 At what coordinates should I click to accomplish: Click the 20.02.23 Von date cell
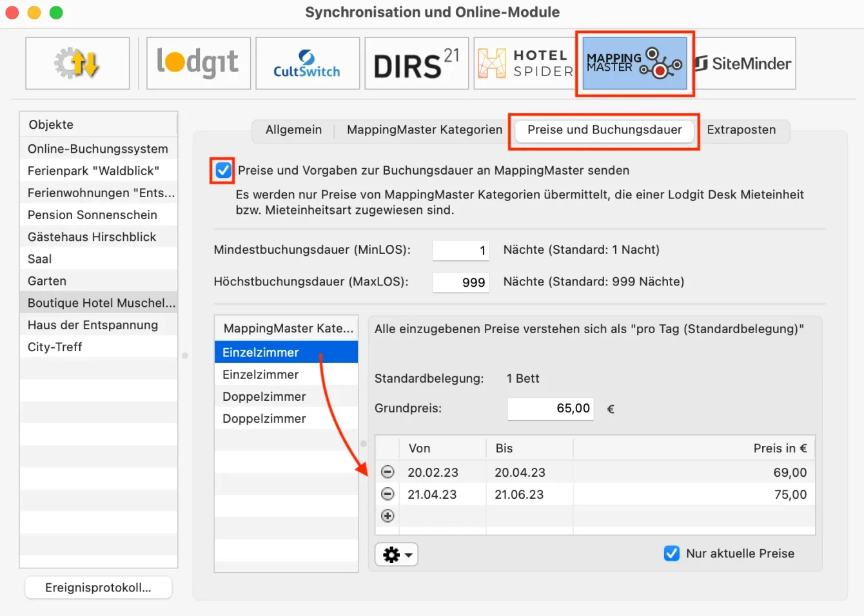tap(442, 472)
